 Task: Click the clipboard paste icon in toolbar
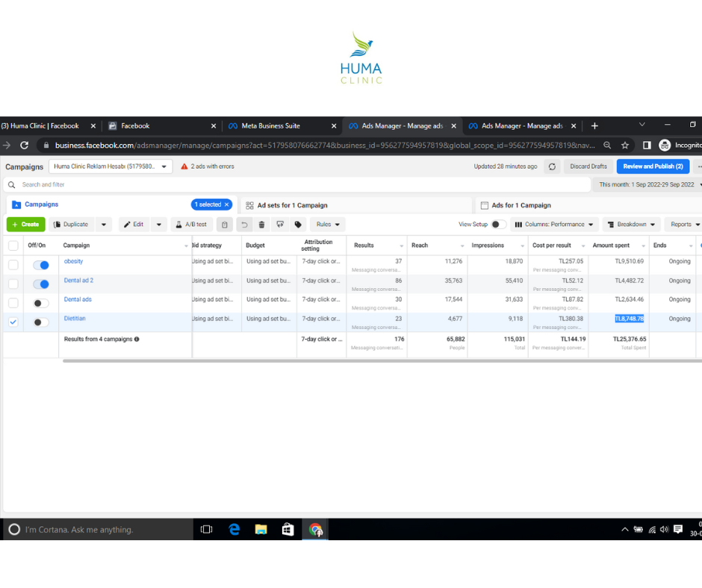point(225,225)
